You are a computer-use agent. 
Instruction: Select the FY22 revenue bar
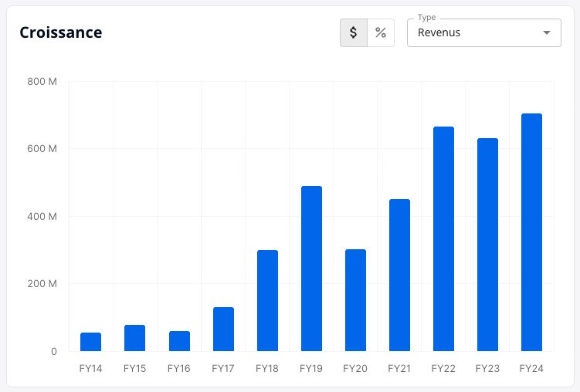click(x=443, y=238)
